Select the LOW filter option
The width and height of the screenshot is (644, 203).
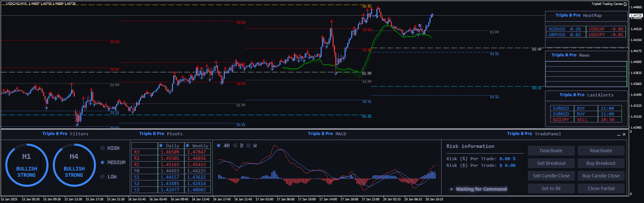point(103,177)
